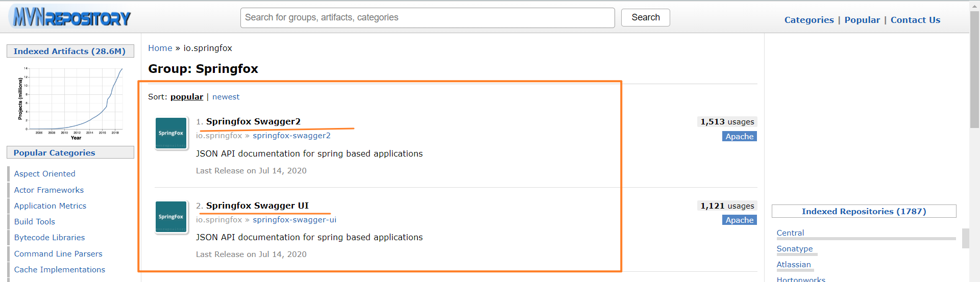
Task: Open the Central repository link
Action: 790,233
